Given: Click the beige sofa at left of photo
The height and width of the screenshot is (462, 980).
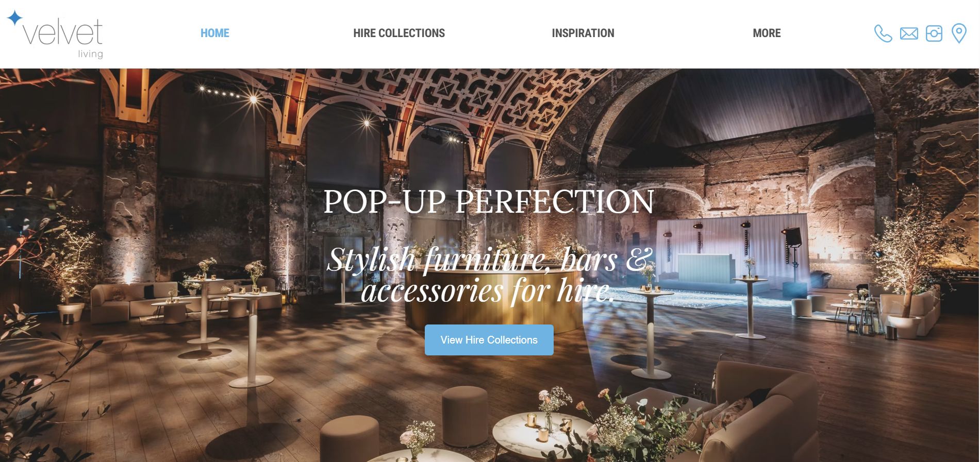Looking at the screenshot, I should tap(135, 299).
